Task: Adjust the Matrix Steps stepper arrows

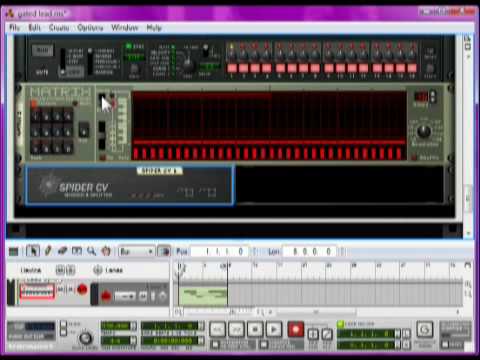Action: click(x=433, y=97)
